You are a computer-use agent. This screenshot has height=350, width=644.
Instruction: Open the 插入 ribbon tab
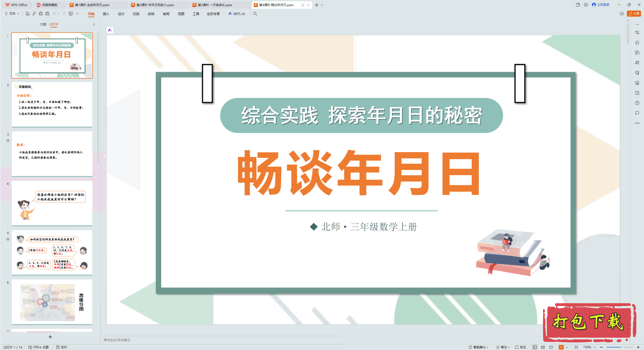click(106, 14)
